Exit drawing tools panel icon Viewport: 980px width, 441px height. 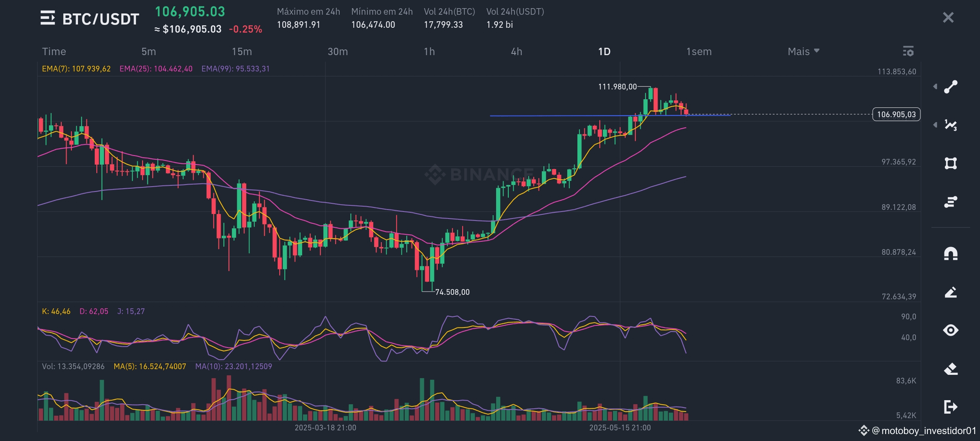951,407
